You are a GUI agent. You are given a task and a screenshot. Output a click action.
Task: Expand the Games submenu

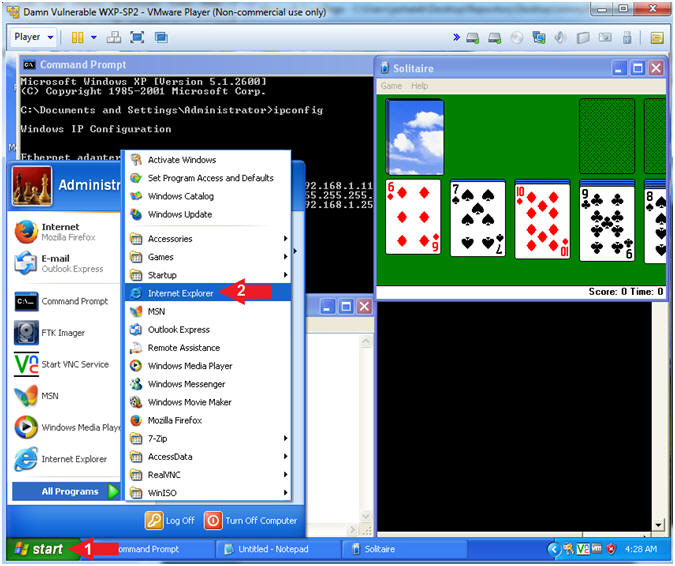(x=208, y=257)
